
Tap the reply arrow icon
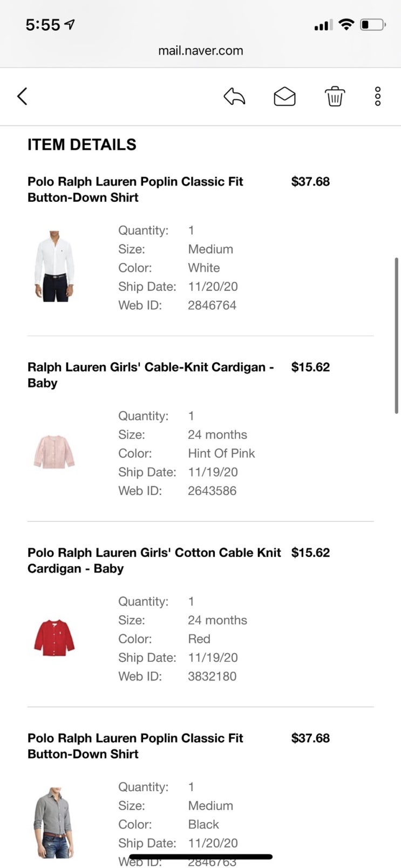pyautogui.click(x=234, y=97)
